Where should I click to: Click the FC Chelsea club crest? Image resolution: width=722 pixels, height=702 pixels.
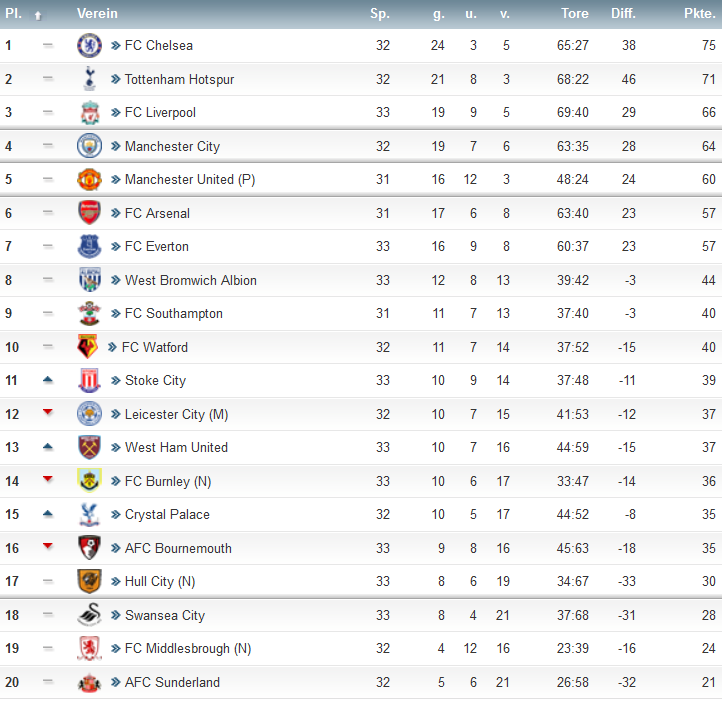[89, 45]
